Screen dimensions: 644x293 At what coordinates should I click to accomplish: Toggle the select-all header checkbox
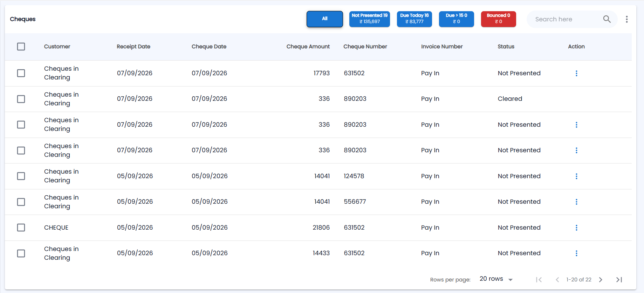(21, 47)
